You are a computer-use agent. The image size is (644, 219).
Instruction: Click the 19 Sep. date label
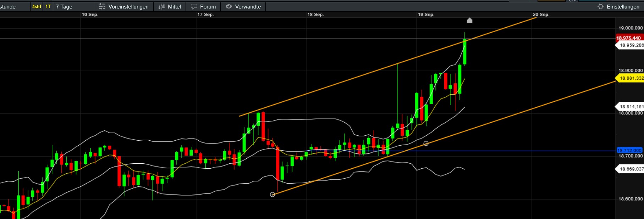426,15
